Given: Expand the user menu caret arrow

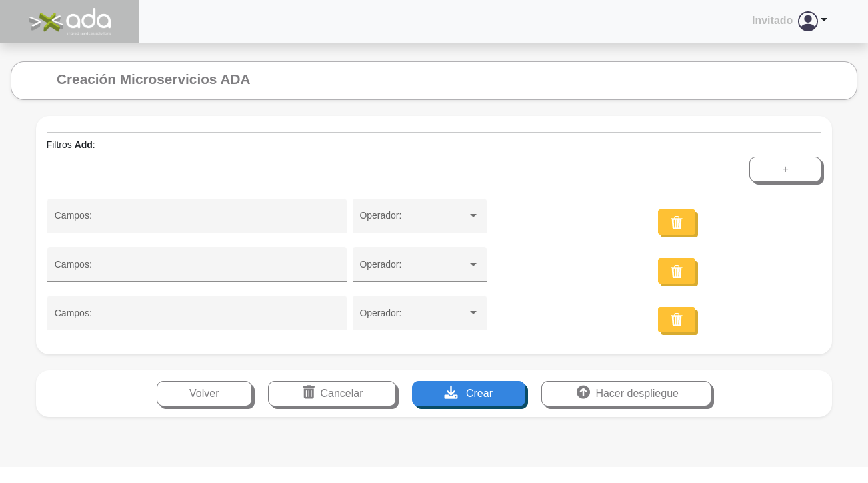Looking at the screenshot, I should (x=824, y=20).
